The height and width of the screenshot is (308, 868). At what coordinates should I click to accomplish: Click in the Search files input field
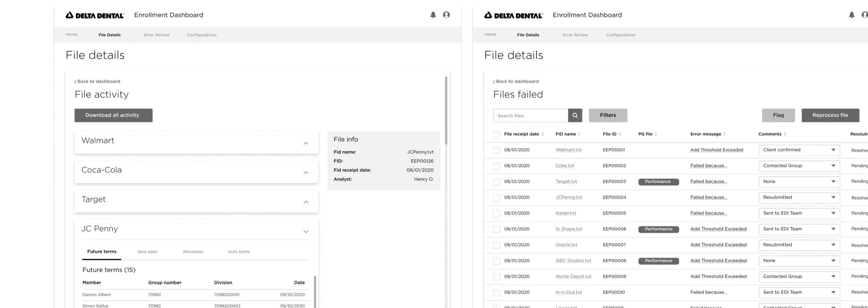pyautogui.click(x=531, y=116)
